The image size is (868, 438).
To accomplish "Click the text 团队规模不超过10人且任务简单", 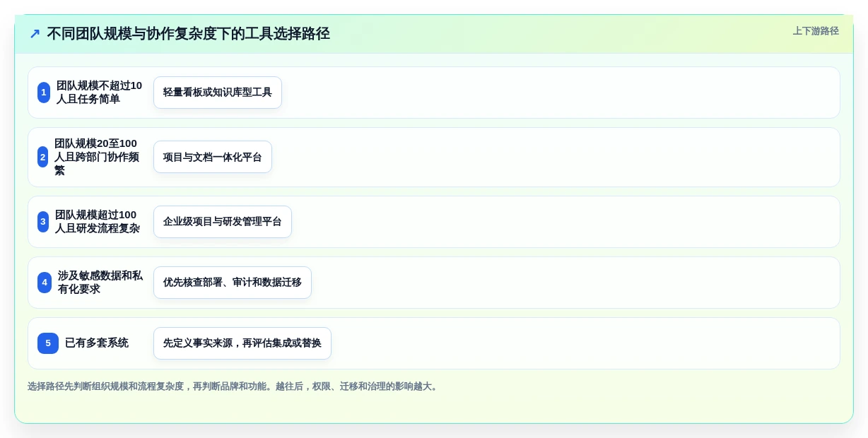I will pos(100,93).
